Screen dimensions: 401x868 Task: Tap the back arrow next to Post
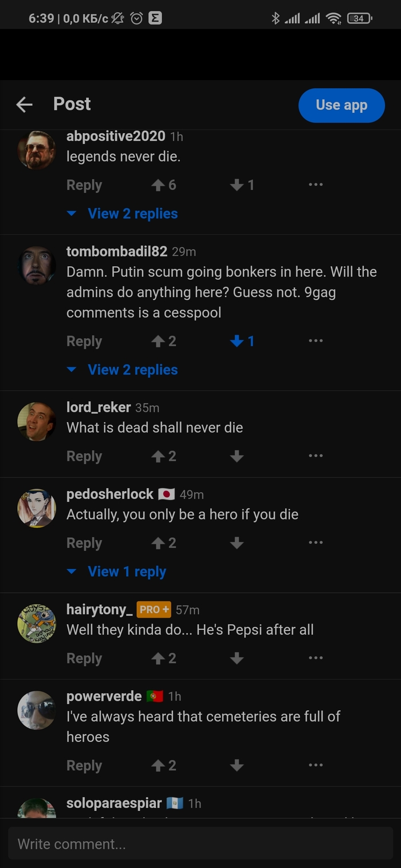click(x=24, y=104)
